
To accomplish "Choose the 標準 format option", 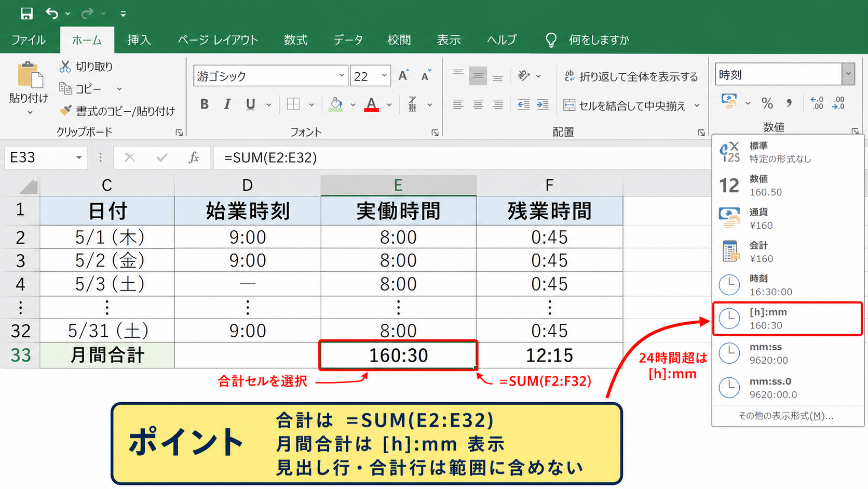I will point(788,152).
